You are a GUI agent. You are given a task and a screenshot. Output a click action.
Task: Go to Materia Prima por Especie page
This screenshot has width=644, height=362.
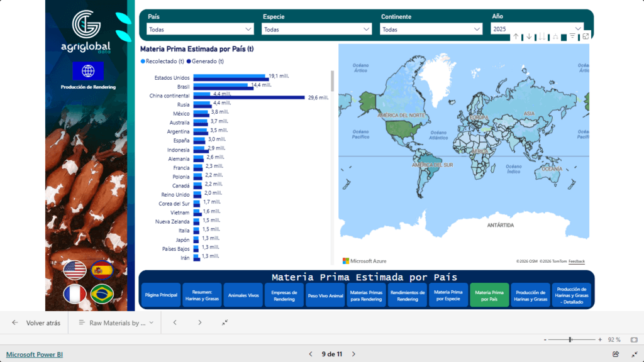(448, 295)
